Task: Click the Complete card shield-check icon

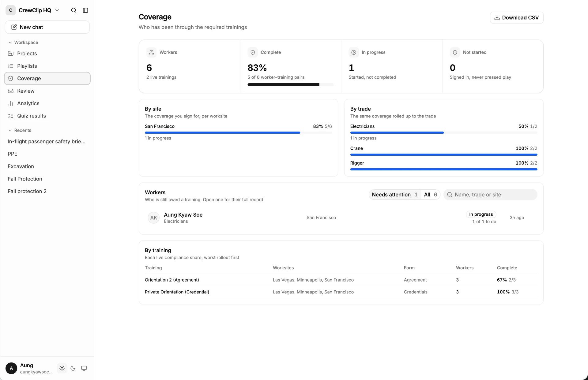Action: pos(253,52)
